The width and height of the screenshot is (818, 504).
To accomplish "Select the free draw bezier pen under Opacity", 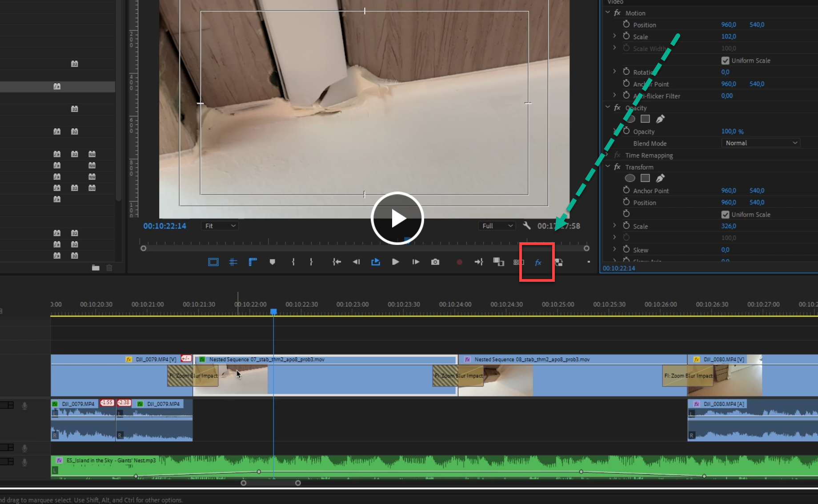I will coord(660,119).
